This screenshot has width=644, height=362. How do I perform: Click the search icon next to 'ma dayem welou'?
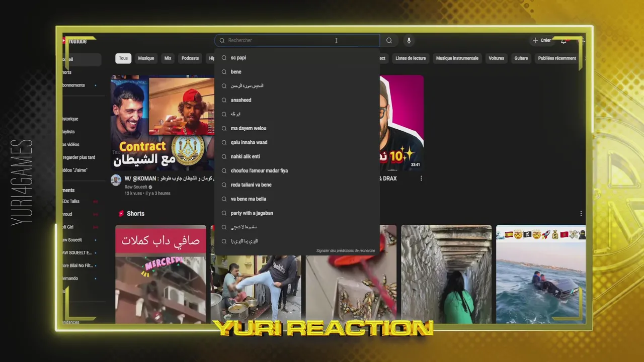tap(224, 128)
